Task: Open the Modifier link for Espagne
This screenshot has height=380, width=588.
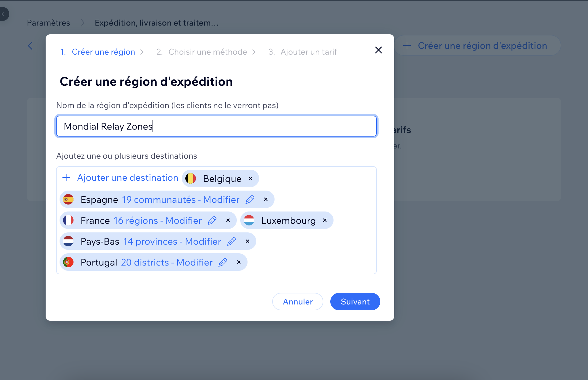Action: pos(220,199)
